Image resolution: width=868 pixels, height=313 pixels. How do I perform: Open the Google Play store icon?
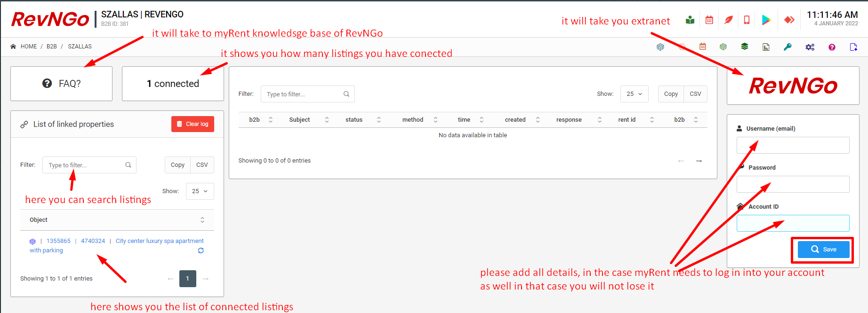pyautogui.click(x=766, y=20)
